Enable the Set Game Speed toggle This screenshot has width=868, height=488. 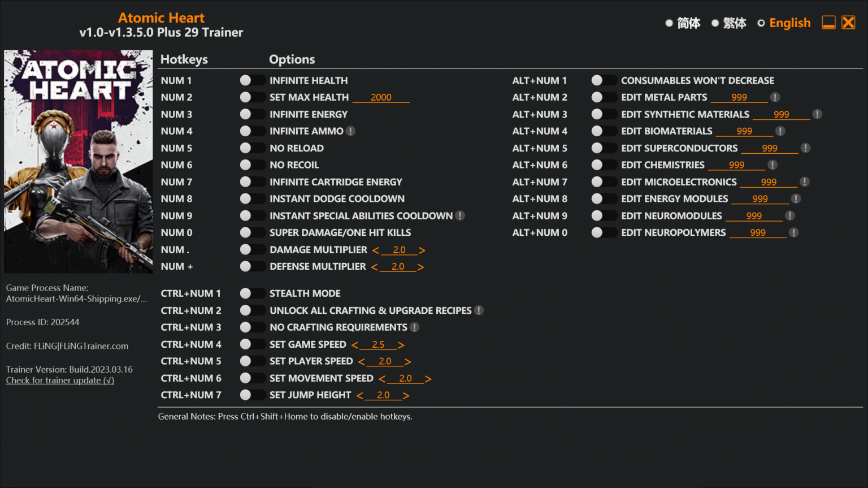point(252,344)
